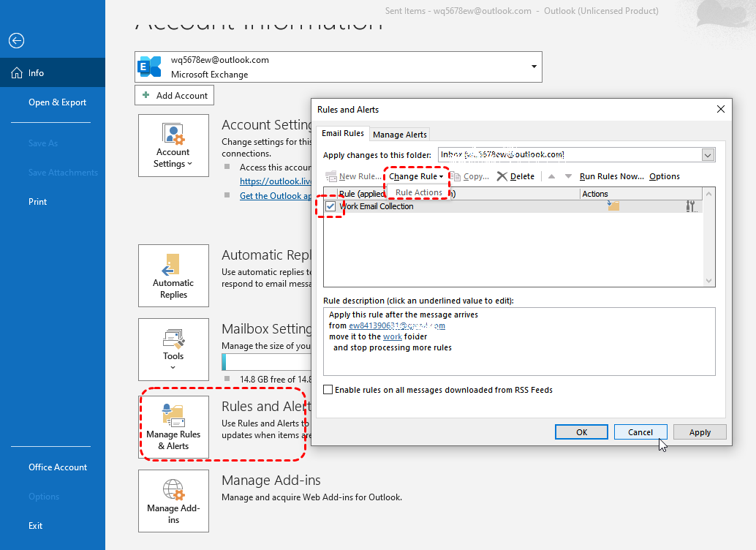Uncheck the Work Email Collection rule checkbox
756x550 pixels.
(330, 206)
